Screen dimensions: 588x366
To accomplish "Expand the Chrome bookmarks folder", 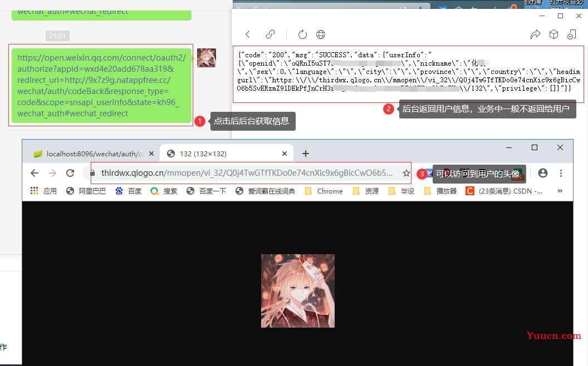I will coord(324,191).
